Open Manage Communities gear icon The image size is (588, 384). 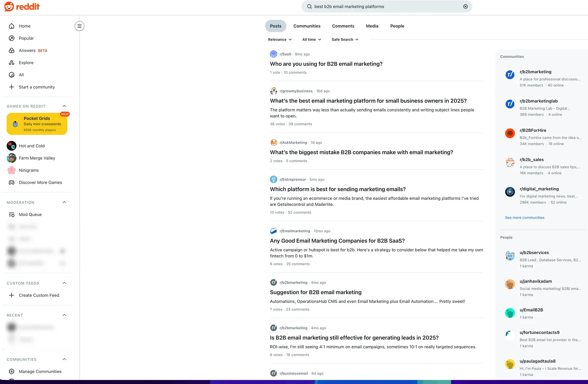pyautogui.click(x=12, y=371)
